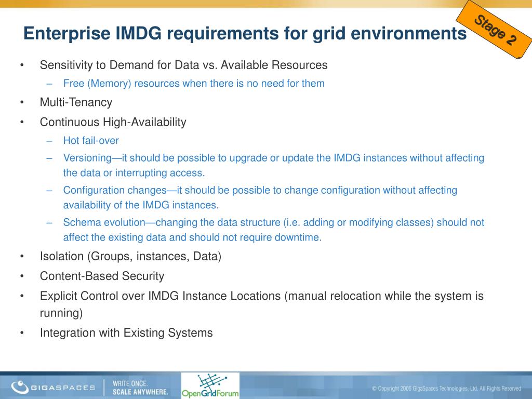This screenshot has height=399, width=532.
Task: Click the 'Configuration changes' sub-bullet text
Action: pyautogui.click(x=260, y=197)
